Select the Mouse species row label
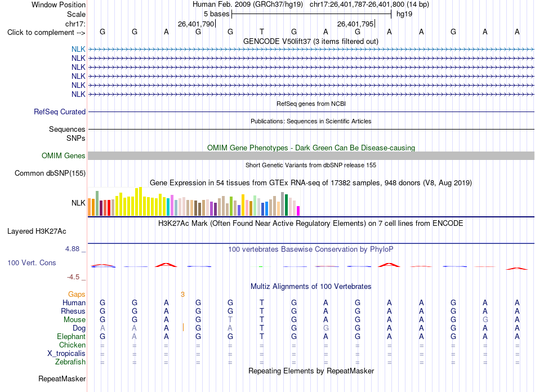 click(74, 320)
